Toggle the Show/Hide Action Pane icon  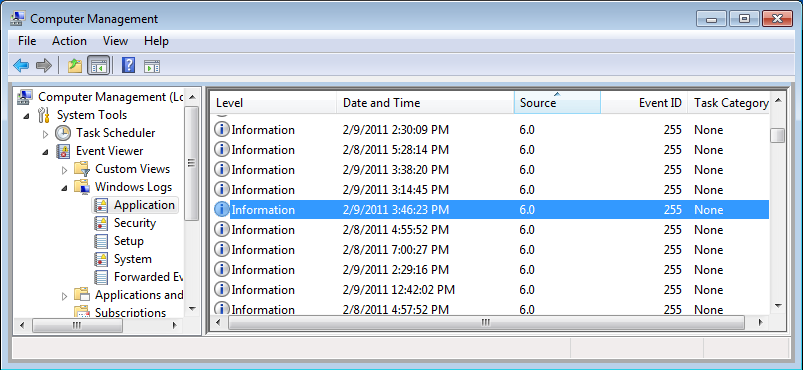point(152,66)
